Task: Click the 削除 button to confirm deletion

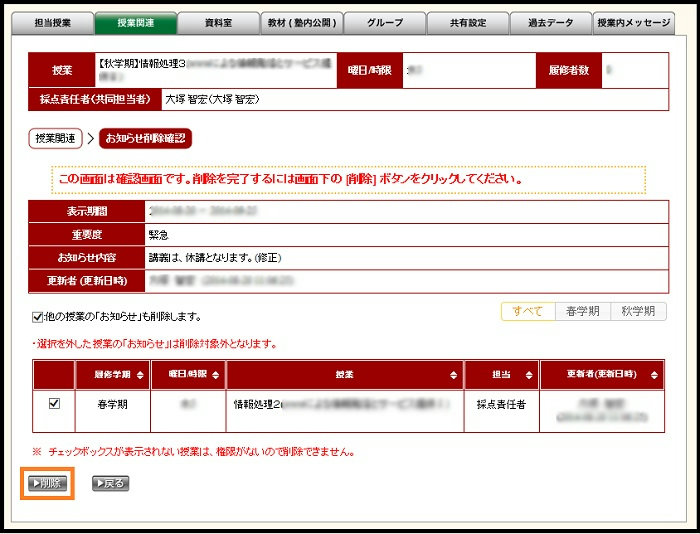Action: (x=47, y=483)
